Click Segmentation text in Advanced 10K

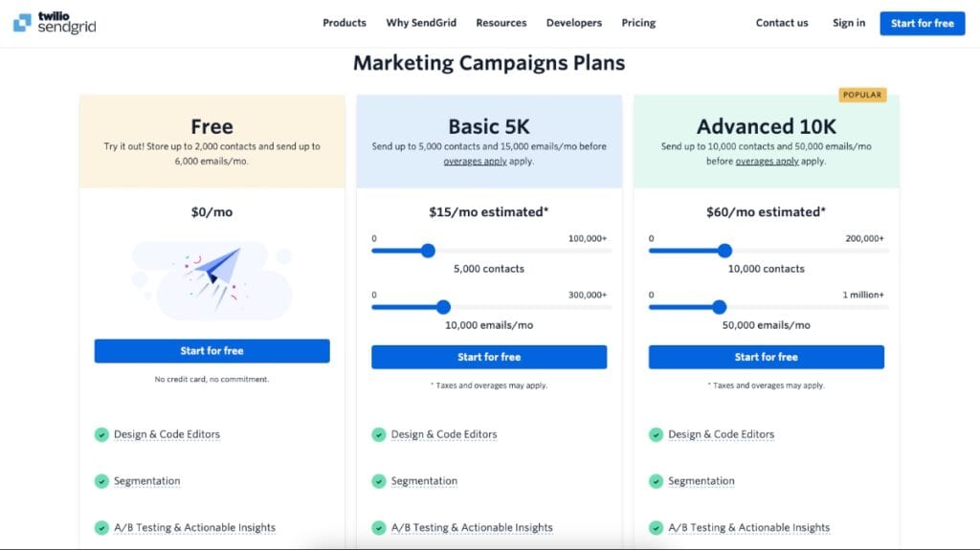point(702,481)
